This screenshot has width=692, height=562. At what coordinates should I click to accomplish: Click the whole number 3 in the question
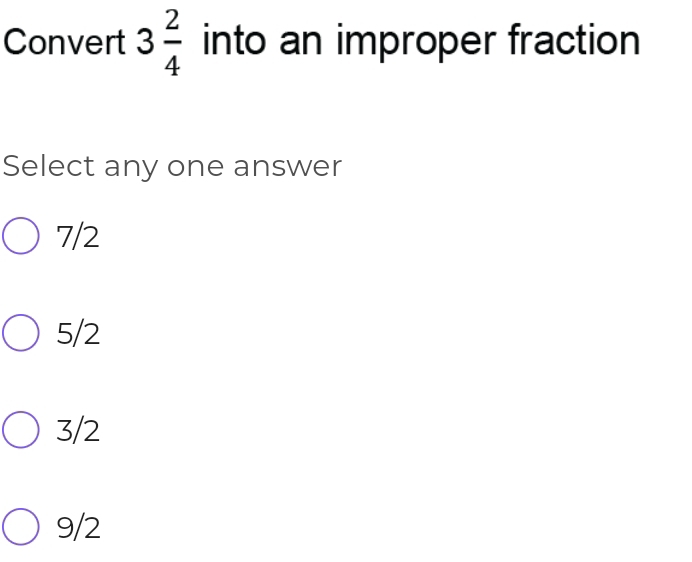(x=146, y=42)
